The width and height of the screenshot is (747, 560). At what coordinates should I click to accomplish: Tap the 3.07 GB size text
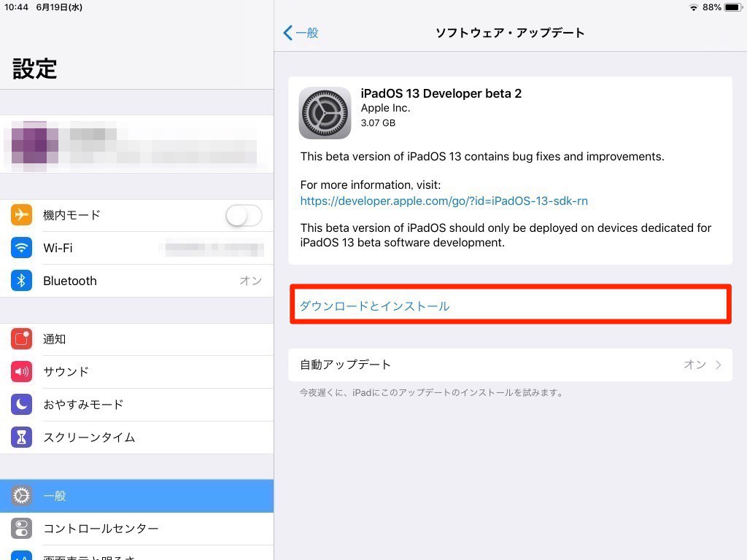(x=378, y=122)
